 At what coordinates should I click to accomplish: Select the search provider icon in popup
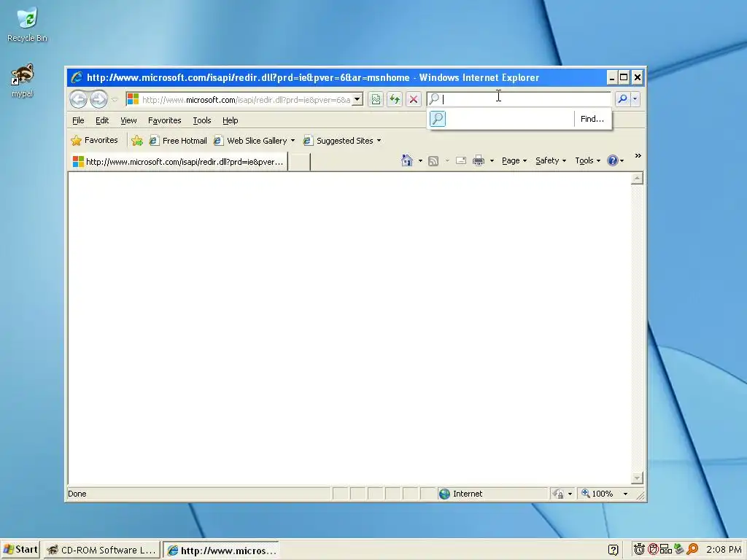click(x=438, y=119)
